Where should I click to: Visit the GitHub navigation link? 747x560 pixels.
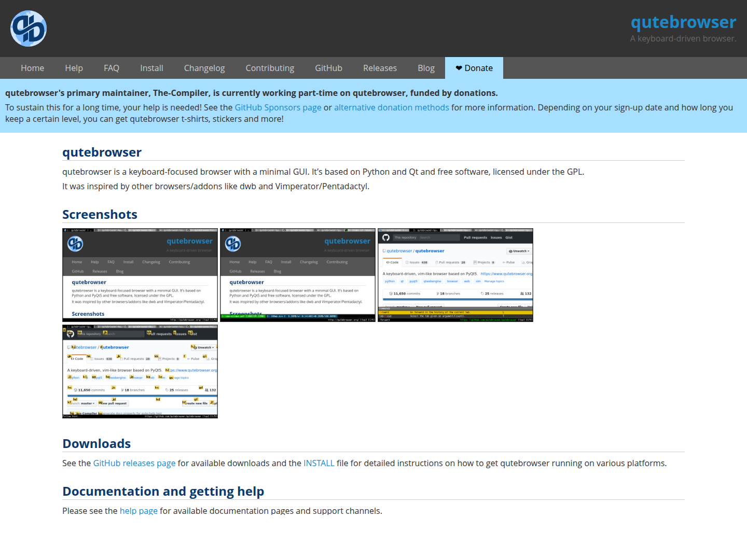click(x=328, y=68)
